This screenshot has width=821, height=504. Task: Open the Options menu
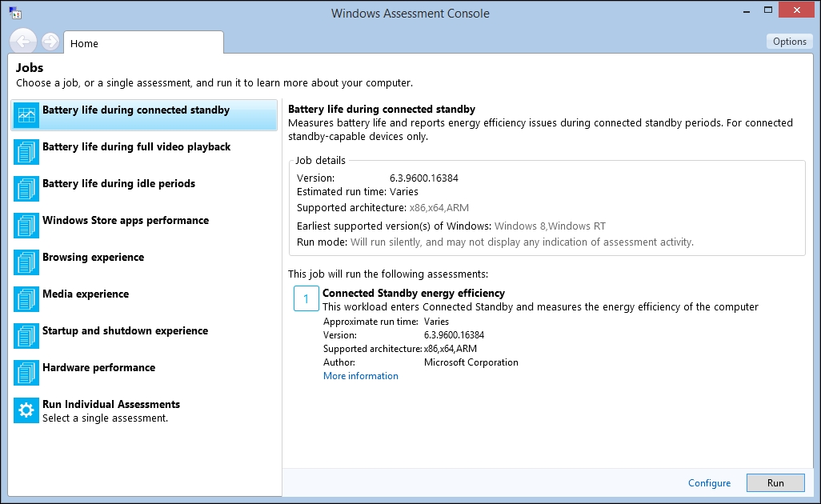(789, 41)
